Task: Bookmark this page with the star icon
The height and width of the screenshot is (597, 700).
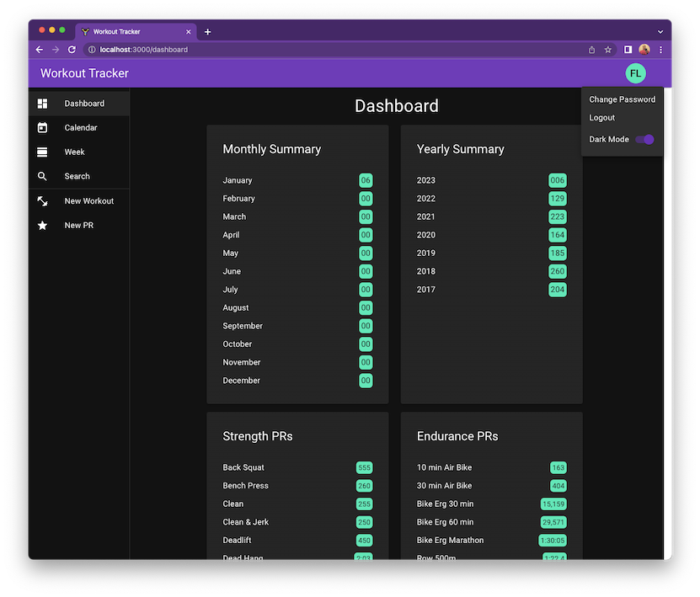Action: [x=608, y=50]
